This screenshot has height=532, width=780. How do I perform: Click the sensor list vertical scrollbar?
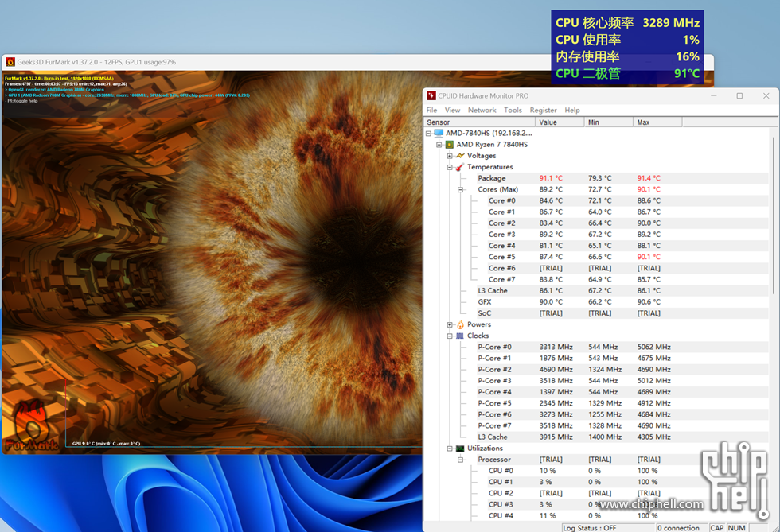click(x=774, y=214)
